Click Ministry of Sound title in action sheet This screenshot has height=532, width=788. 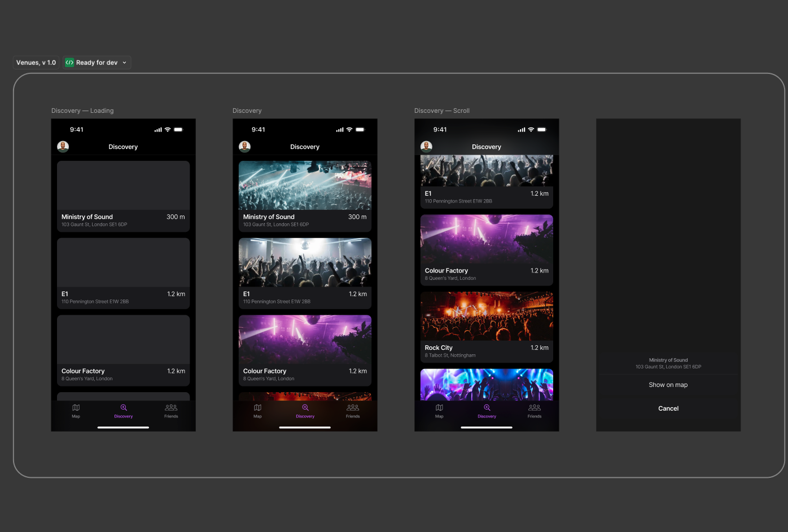point(668,360)
